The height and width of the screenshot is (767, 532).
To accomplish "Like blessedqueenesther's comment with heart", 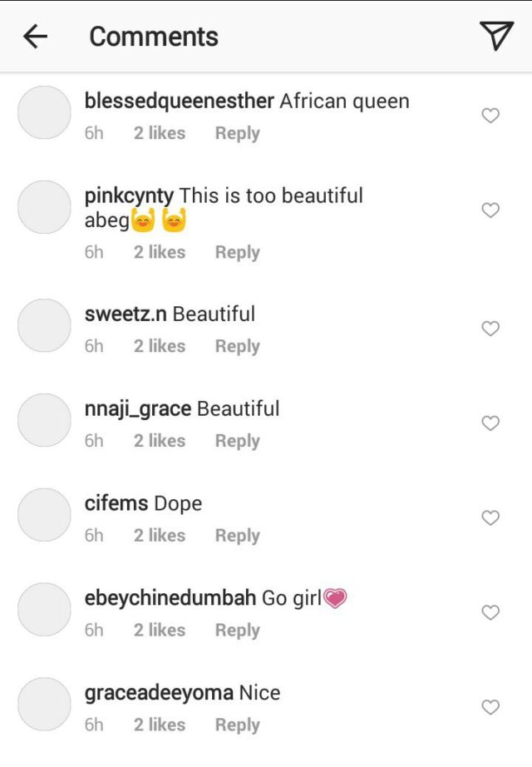I will coord(490,116).
